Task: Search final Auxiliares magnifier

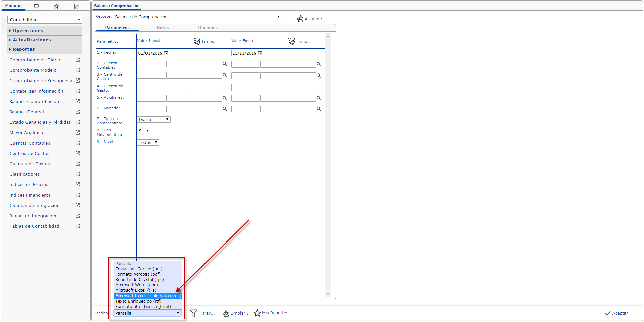Action: pyautogui.click(x=319, y=98)
